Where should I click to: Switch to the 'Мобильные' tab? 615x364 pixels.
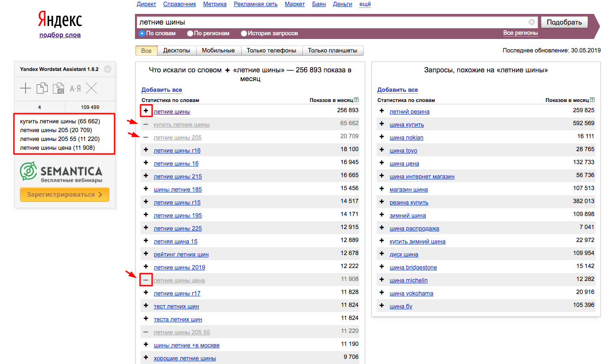click(x=219, y=51)
